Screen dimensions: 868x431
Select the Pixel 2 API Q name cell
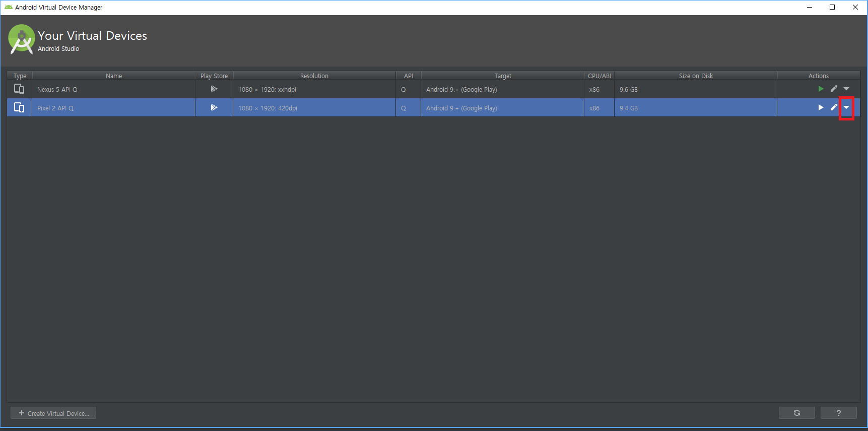pos(114,108)
